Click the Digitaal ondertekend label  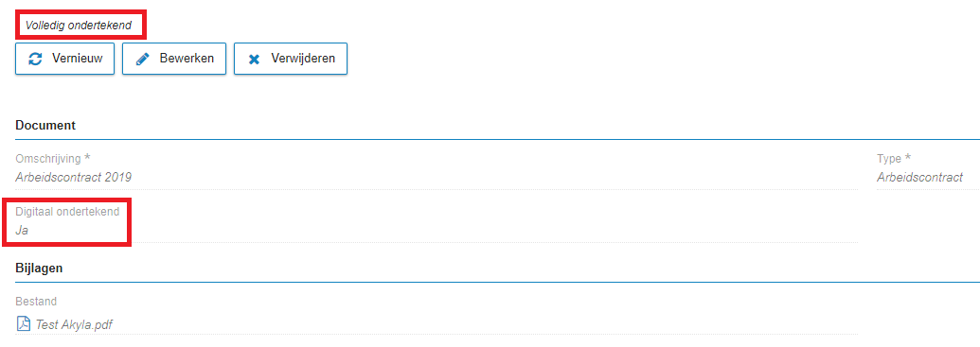click(x=67, y=212)
